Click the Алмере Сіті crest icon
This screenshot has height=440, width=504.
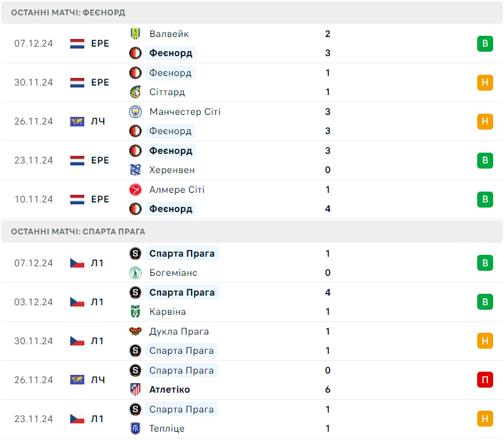(135, 190)
